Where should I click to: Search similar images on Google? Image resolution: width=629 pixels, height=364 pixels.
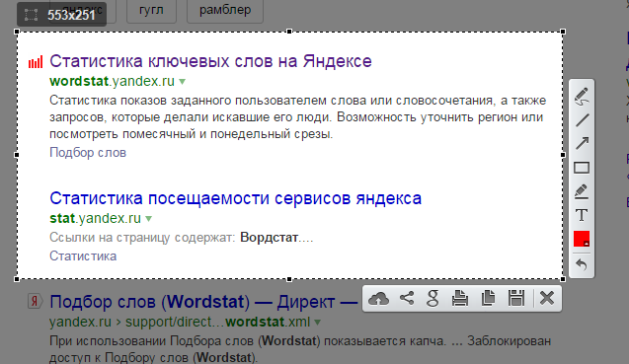pyautogui.click(x=432, y=299)
